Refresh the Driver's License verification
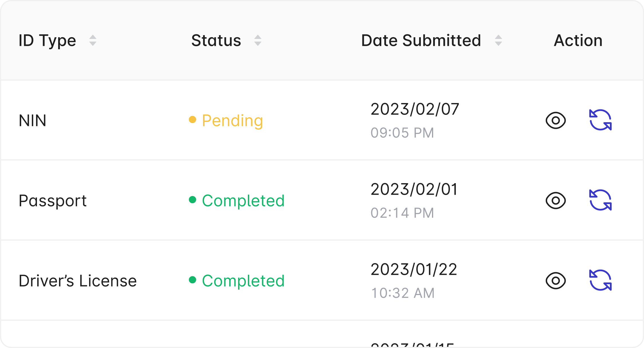Viewport: 644px width, 348px height. 600,280
